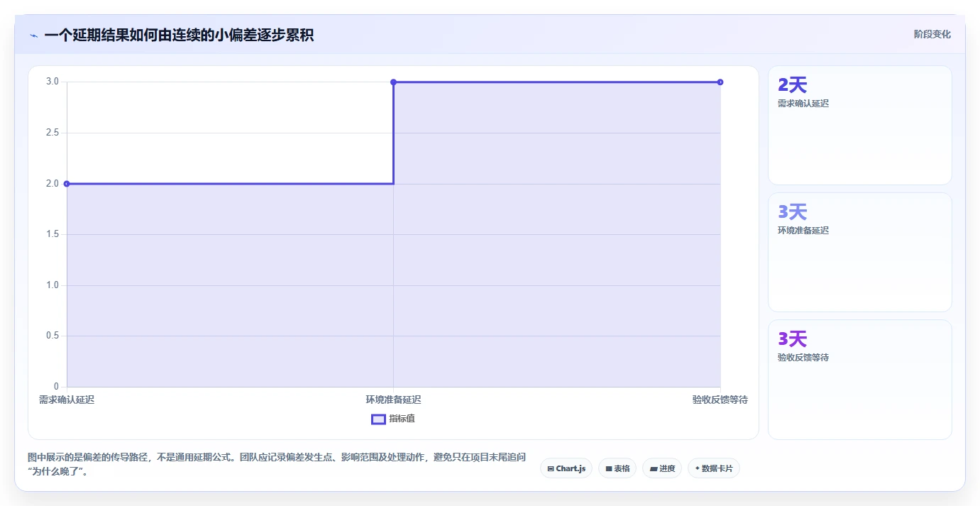This screenshot has height=506, width=980.
Task: Click the title 一个延期结果如何由连续的小偏差逐步累积
Action: pos(179,35)
